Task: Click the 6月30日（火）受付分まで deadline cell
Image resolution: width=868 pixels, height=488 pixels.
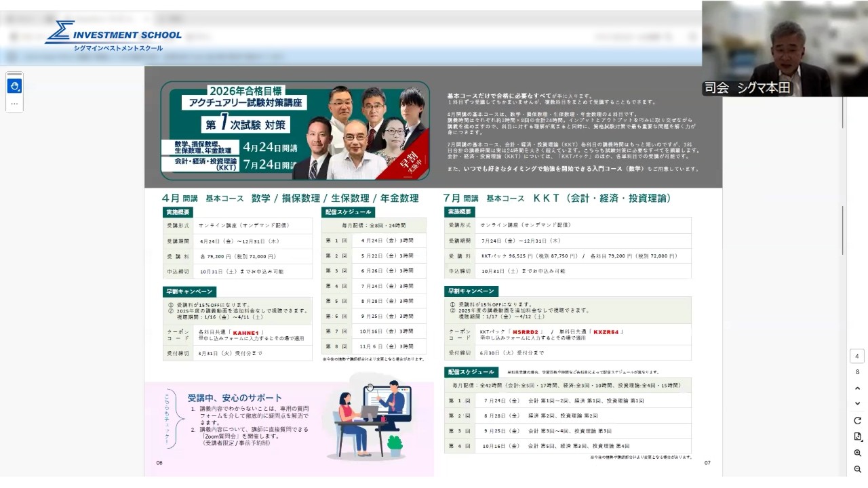Action: (583, 353)
